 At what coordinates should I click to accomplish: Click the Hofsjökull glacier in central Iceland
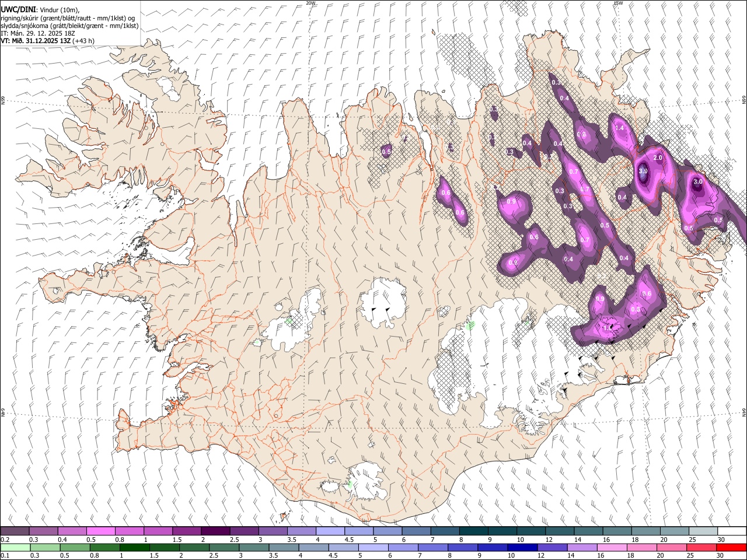382,303
